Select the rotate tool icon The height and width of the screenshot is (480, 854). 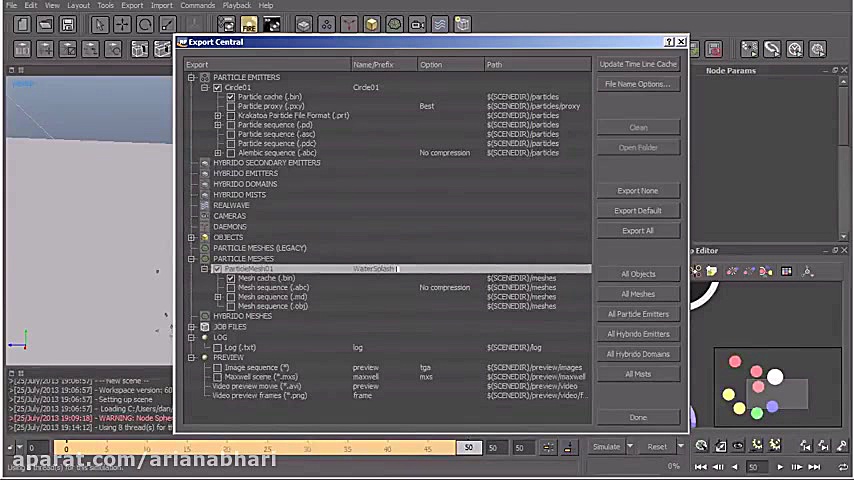pyautogui.click(x=145, y=25)
